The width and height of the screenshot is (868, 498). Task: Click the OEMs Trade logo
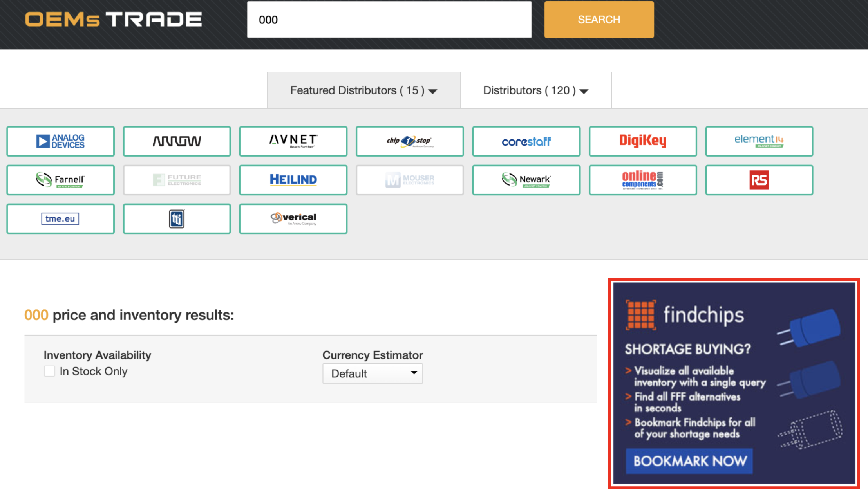point(113,20)
